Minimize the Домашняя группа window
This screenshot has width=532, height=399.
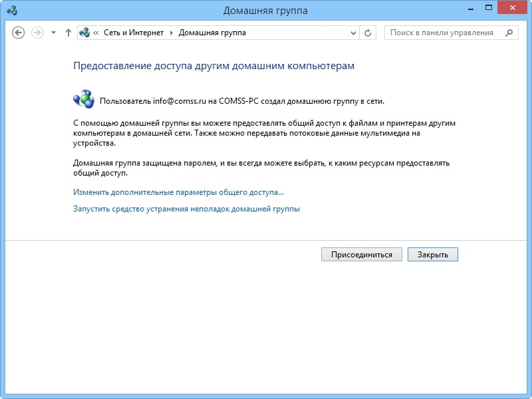(x=471, y=8)
